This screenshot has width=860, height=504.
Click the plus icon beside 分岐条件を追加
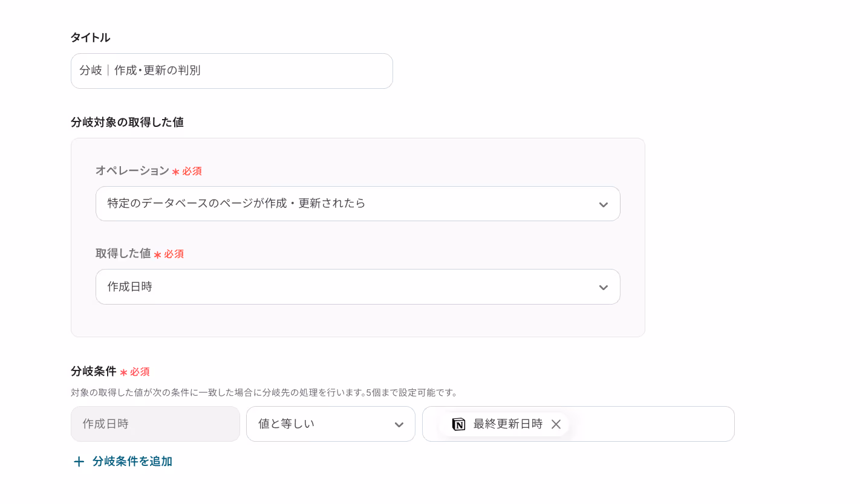[x=79, y=462]
